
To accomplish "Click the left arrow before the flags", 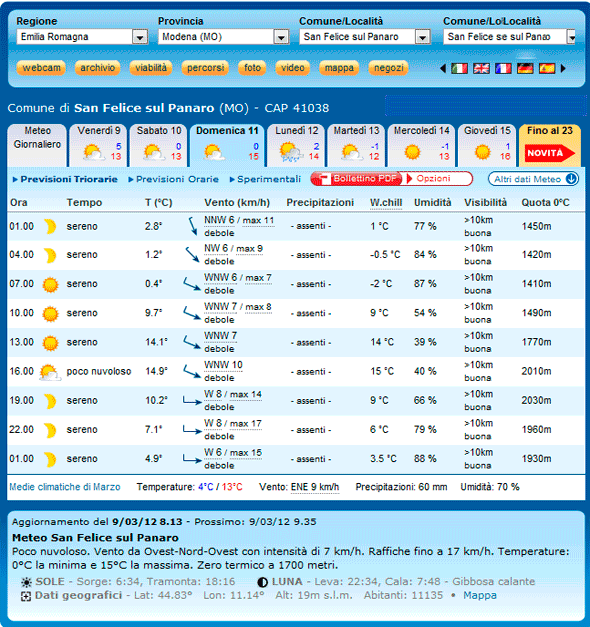I will point(443,68).
